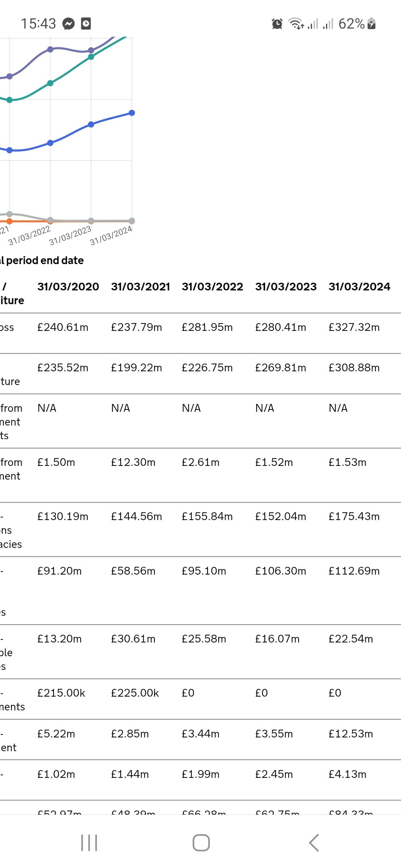Click the £225.00k value in 31/03/2021 column
Viewport: 401px width, 868px height.
tap(135, 693)
